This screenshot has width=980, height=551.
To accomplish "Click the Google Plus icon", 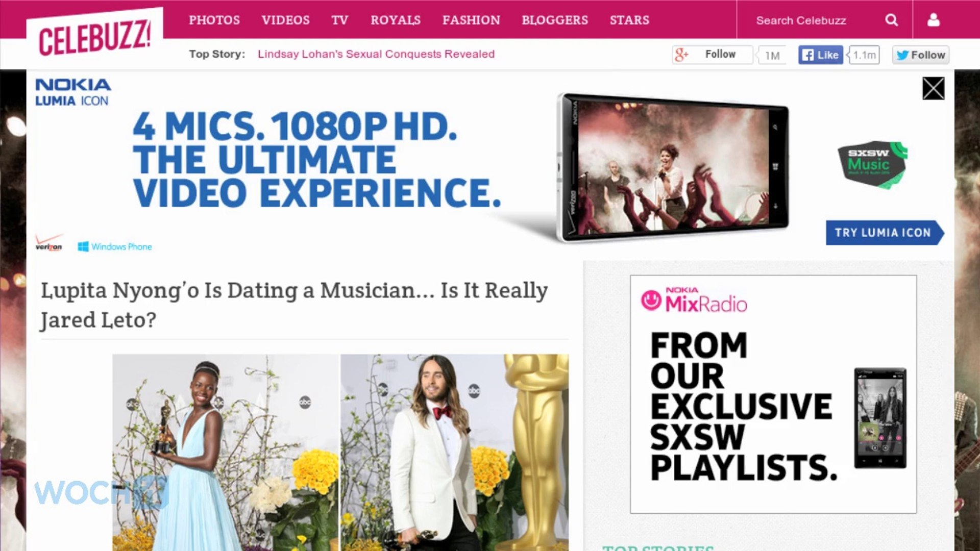I will point(682,55).
